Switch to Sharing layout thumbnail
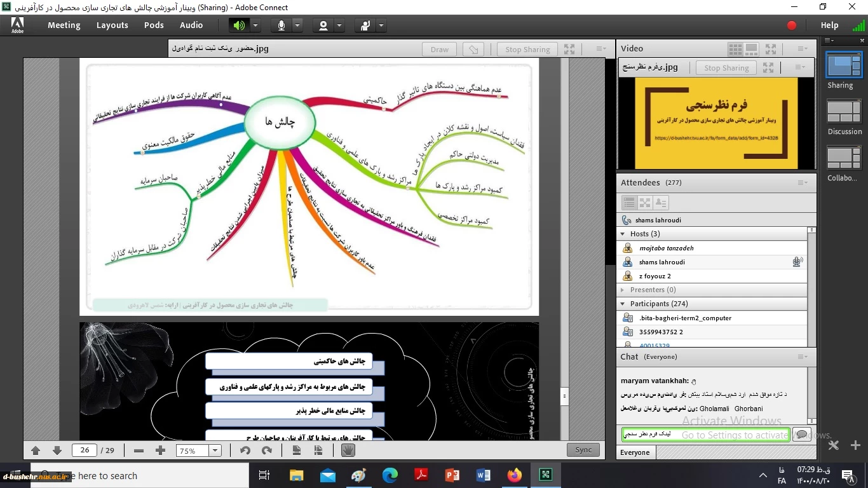 pyautogui.click(x=844, y=65)
